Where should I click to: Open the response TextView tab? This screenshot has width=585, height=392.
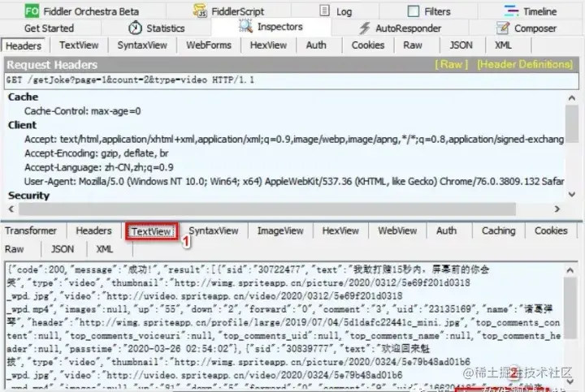(151, 231)
